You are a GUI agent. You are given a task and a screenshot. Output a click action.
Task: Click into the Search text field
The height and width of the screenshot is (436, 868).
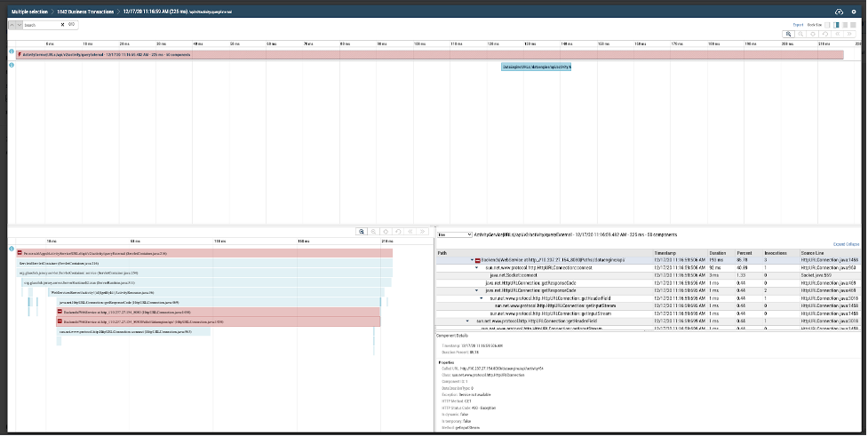coord(41,25)
